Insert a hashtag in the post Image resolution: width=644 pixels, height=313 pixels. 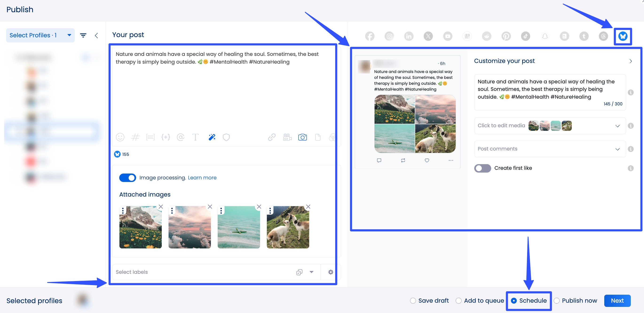(135, 137)
